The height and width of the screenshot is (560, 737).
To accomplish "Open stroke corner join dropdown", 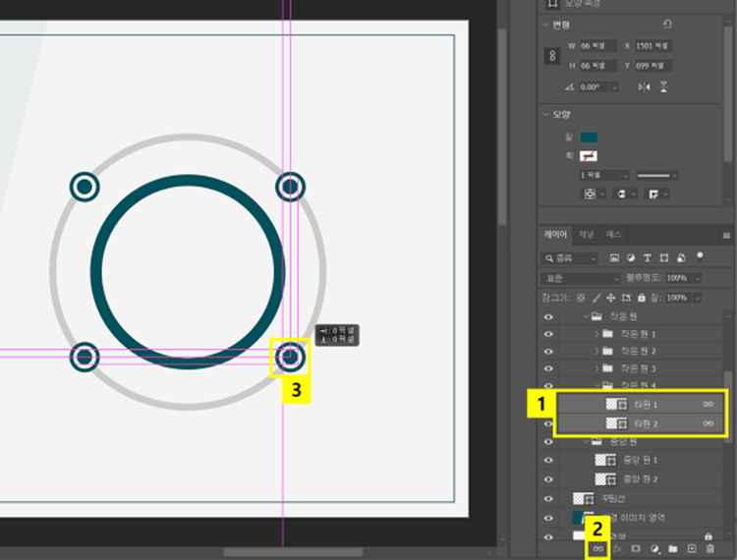I will pos(657,194).
